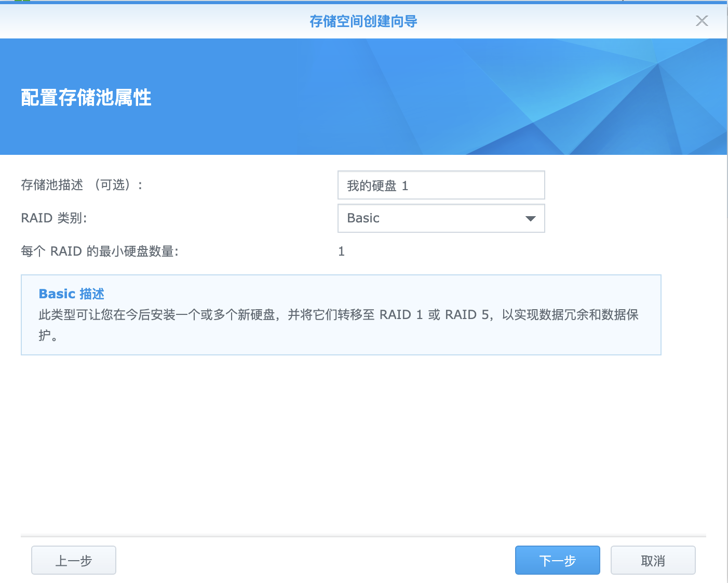
Task: Click the storage pool description input field
Action: (x=441, y=185)
